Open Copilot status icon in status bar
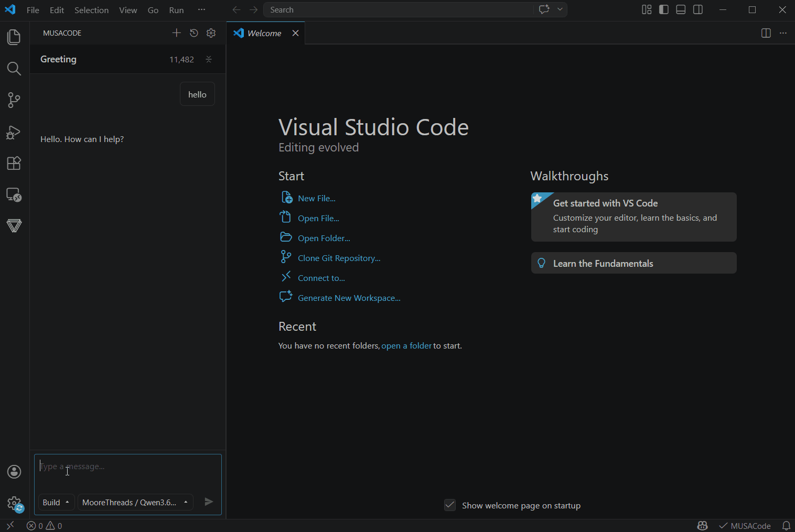Viewport: 795px width, 532px height. [x=703, y=526]
